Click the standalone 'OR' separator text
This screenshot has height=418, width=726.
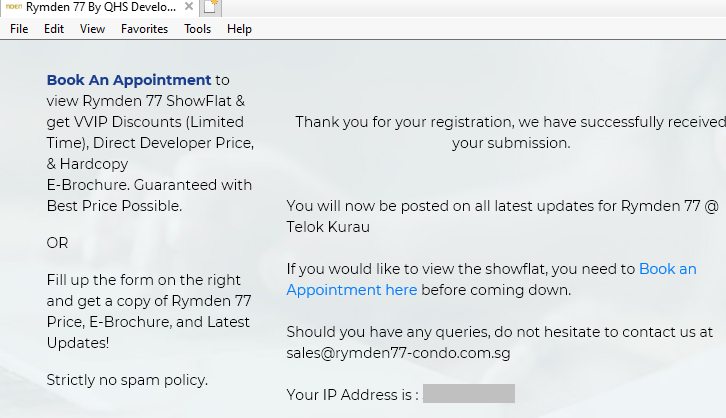coord(58,243)
